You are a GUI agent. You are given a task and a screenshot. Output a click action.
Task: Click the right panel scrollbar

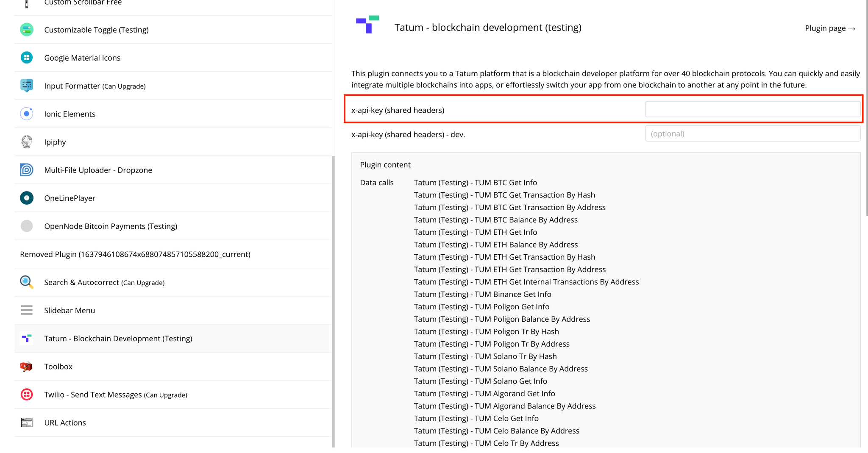(x=866, y=108)
